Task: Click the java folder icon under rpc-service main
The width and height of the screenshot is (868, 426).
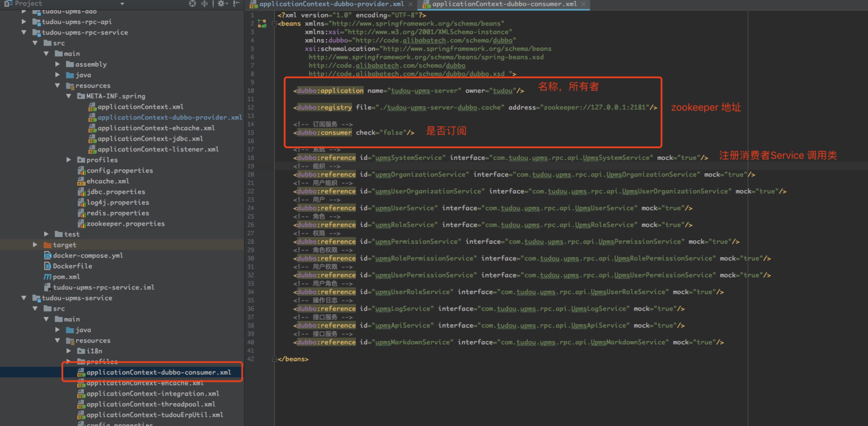Action: pos(70,75)
